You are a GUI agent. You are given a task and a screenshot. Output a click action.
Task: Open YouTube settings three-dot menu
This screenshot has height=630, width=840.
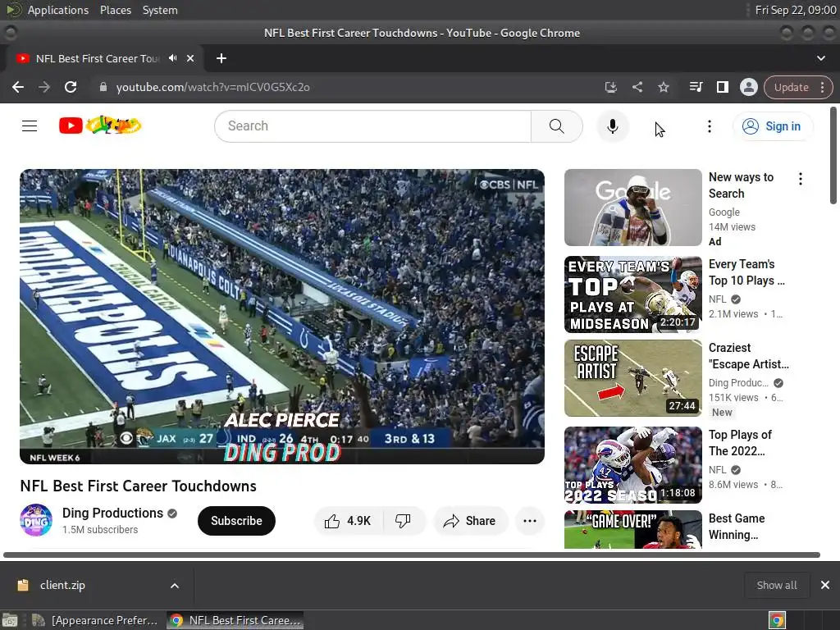coord(710,126)
